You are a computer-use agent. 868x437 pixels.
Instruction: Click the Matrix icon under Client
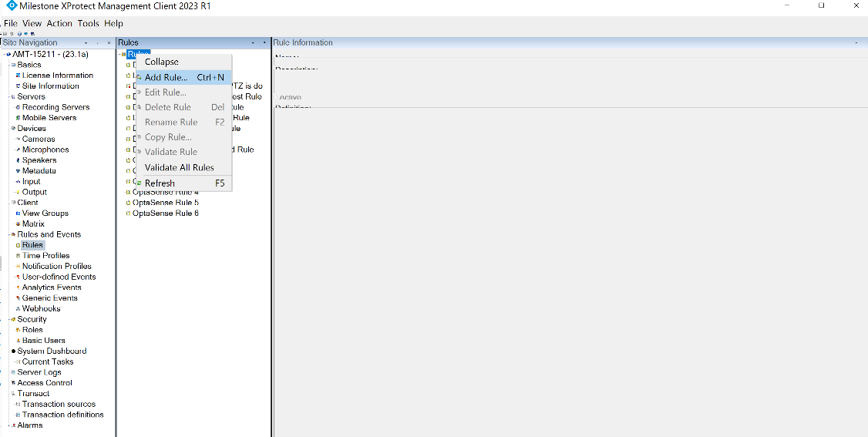point(18,224)
